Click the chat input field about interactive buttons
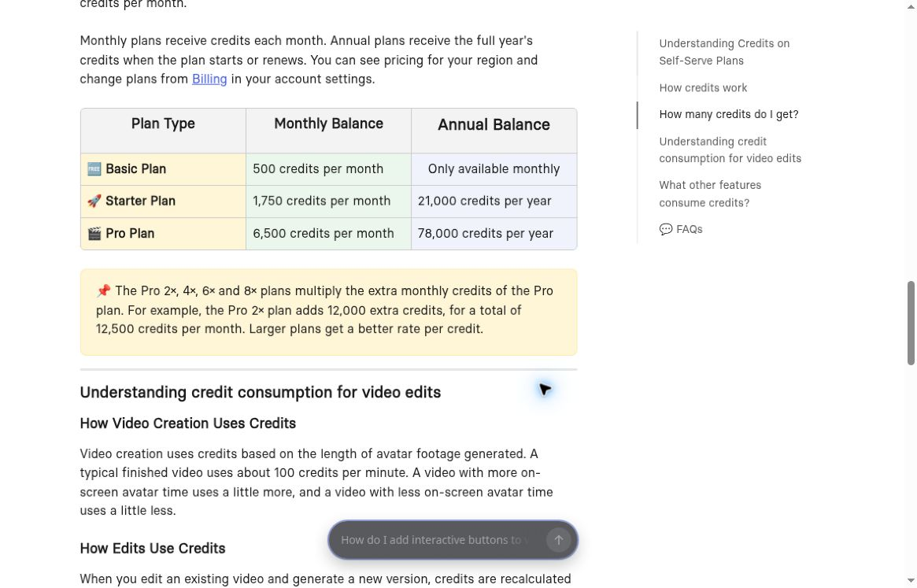Image resolution: width=917 pixels, height=588 pixels. pyautogui.click(x=434, y=540)
